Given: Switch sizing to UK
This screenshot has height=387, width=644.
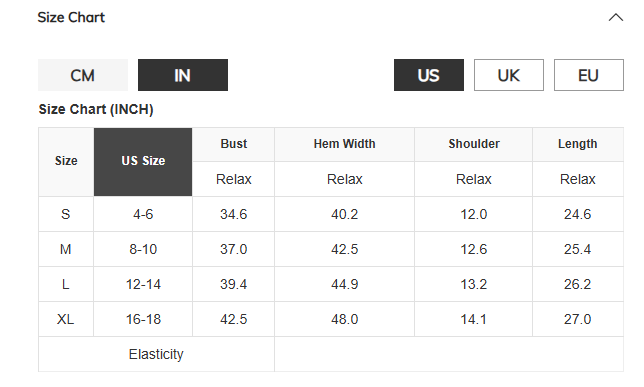Looking at the screenshot, I should [509, 75].
